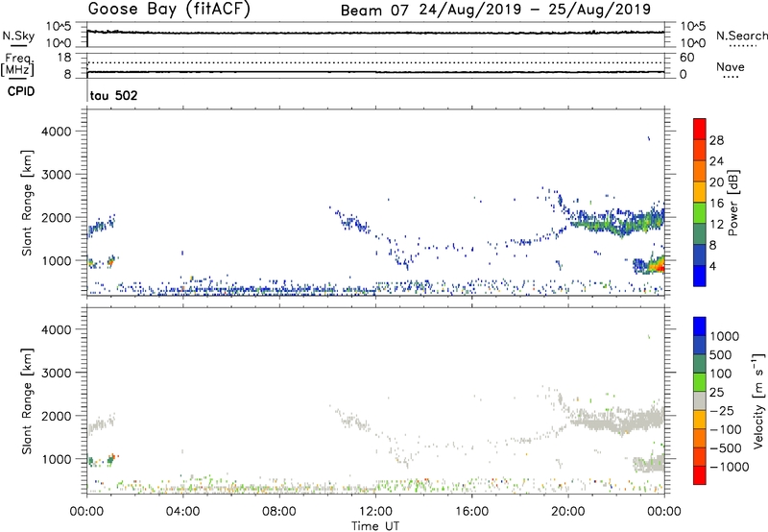Screen dimensions: 768x532
Task: Click the velocity color bar top blue segment
Action: (x=700, y=326)
